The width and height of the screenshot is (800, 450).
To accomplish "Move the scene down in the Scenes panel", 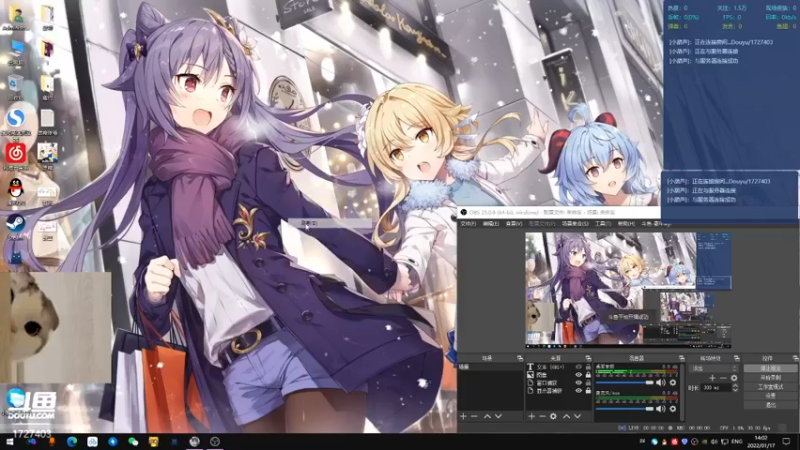I will pyautogui.click(x=498, y=416).
